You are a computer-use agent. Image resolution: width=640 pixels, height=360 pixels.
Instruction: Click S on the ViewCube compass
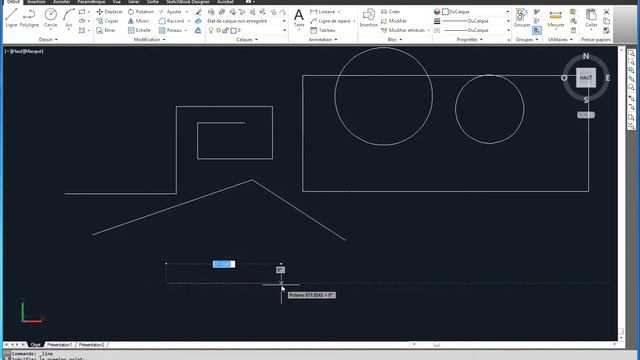(x=586, y=100)
